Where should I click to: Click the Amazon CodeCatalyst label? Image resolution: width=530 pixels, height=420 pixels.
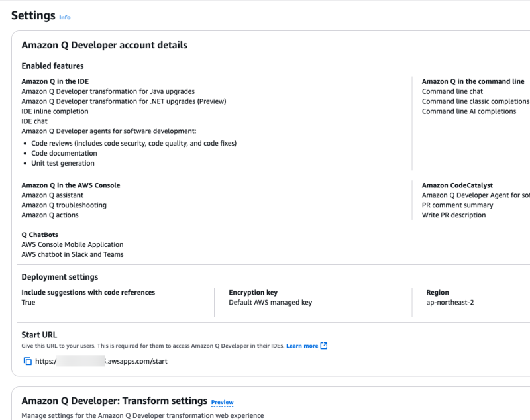click(x=457, y=185)
